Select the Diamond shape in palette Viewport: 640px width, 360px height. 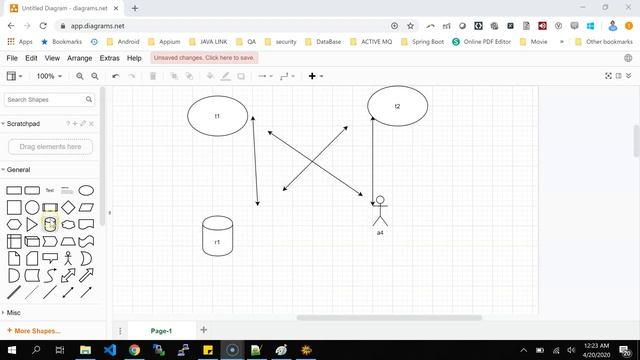coord(68,207)
